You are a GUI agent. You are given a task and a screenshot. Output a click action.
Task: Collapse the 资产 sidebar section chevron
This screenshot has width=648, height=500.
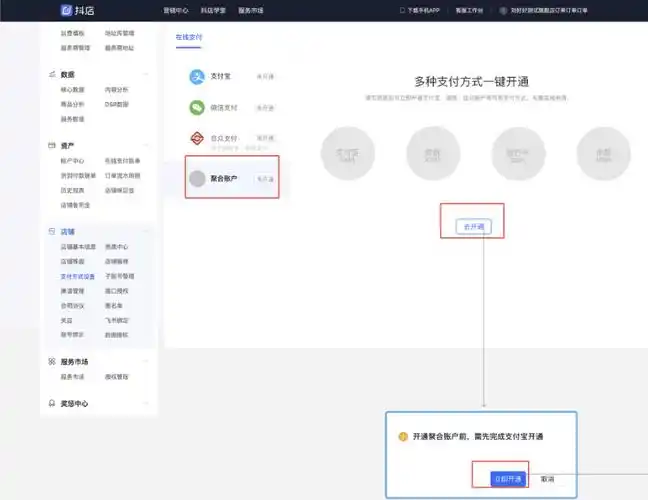click(x=145, y=145)
